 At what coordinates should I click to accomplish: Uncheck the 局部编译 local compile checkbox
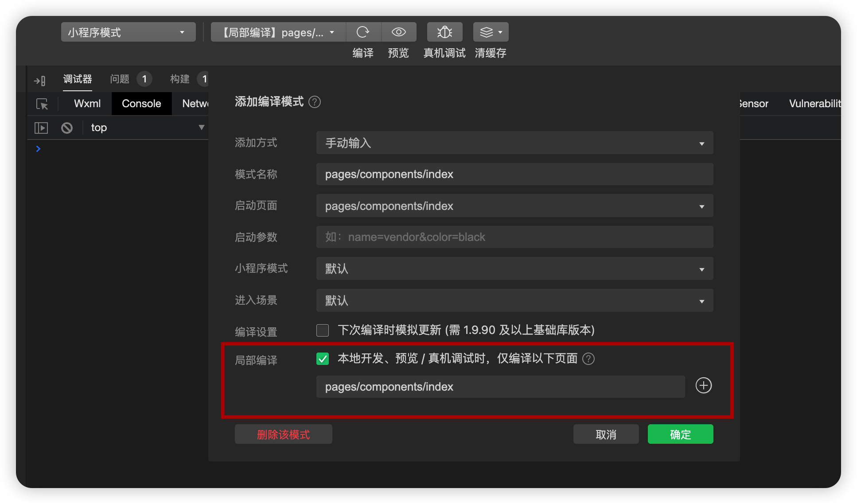pyautogui.click(x=323, y=359)
